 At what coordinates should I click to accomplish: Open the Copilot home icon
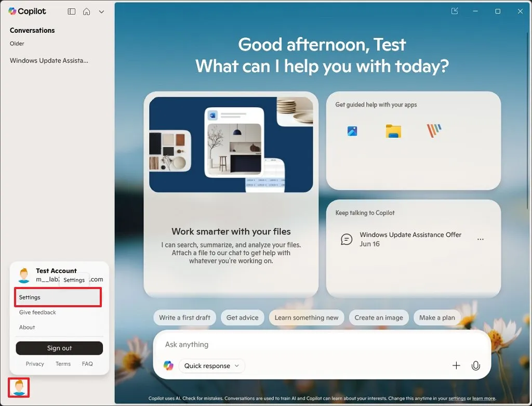click(87, 11)
